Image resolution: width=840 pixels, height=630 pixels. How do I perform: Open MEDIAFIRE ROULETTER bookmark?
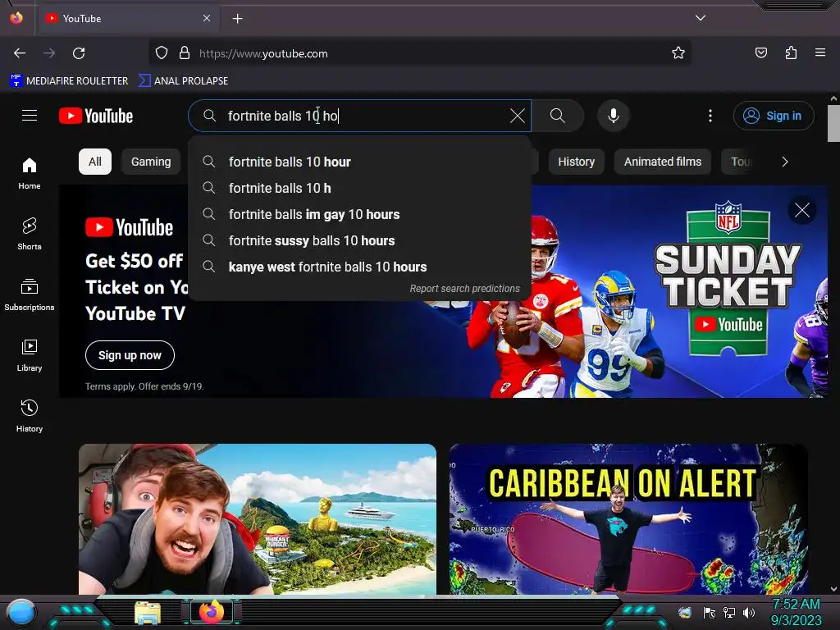coord(69,81)
